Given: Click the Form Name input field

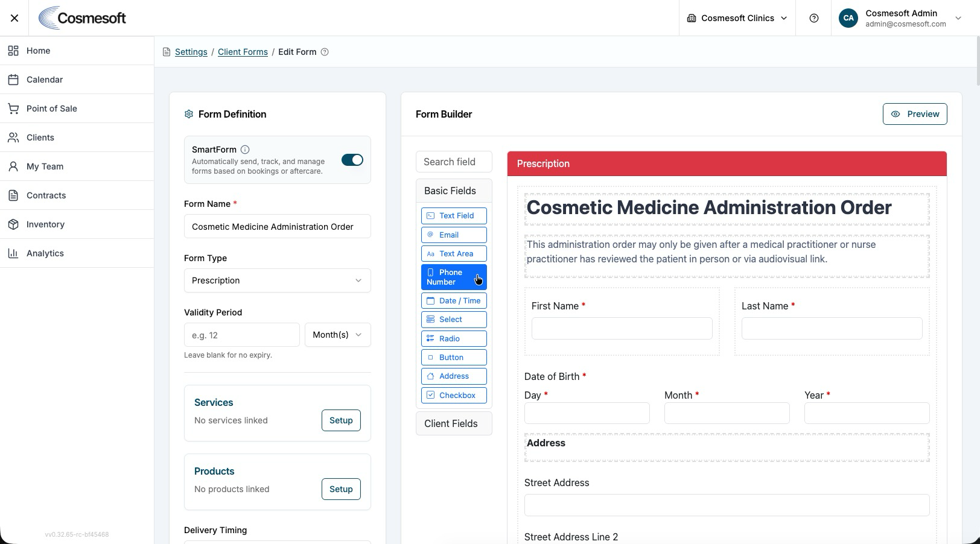Looking at the screenshot, I should (278, 227).
